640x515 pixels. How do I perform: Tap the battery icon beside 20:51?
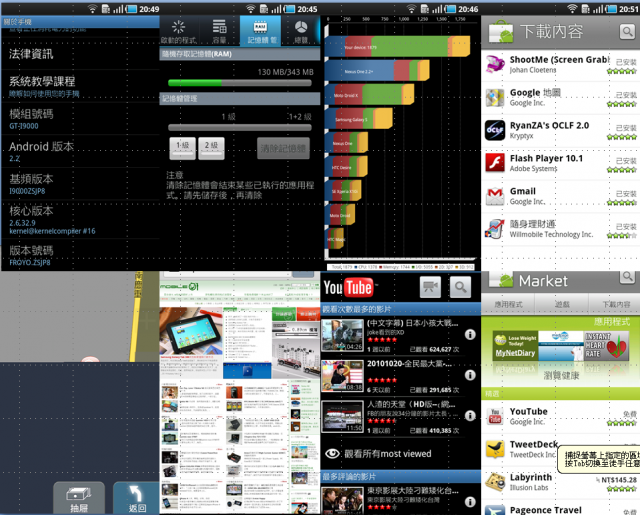pos(610,9)
